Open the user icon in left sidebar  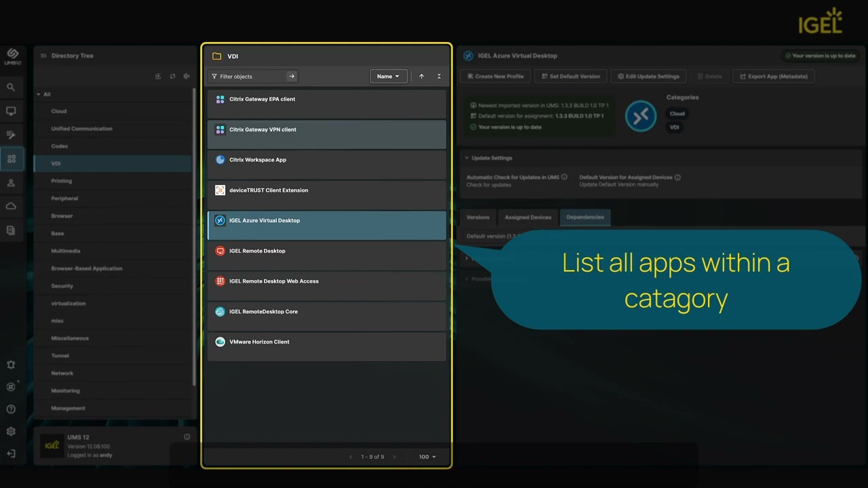coord(11,183)
